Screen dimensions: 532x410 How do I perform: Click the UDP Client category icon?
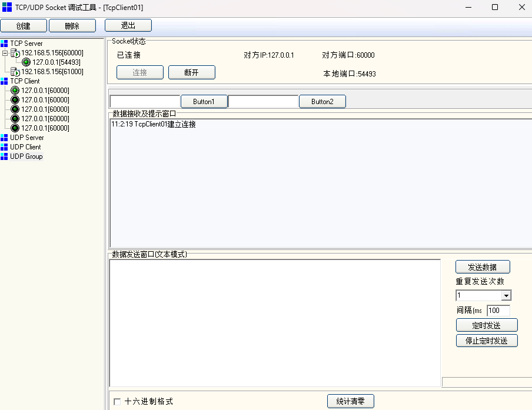(x=4, y=147)
